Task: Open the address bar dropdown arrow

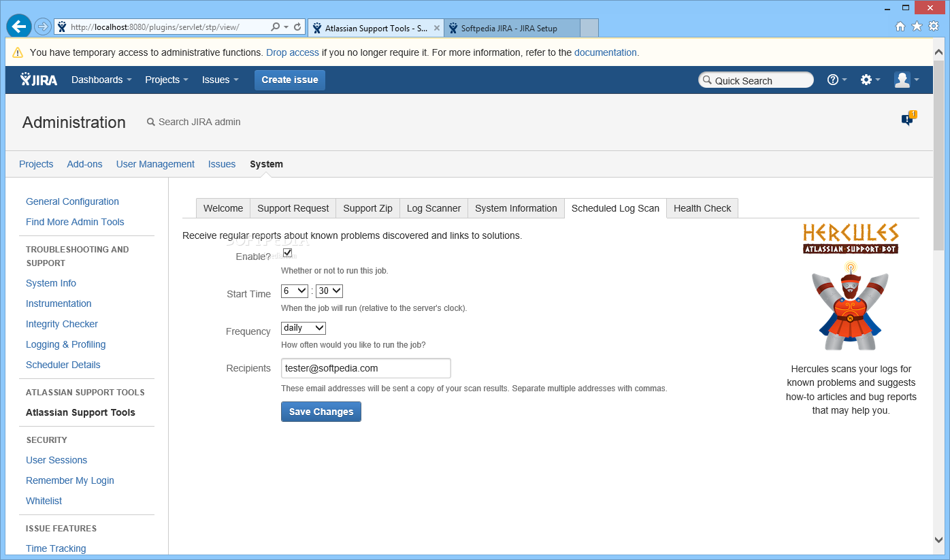Action: [286, 27]
